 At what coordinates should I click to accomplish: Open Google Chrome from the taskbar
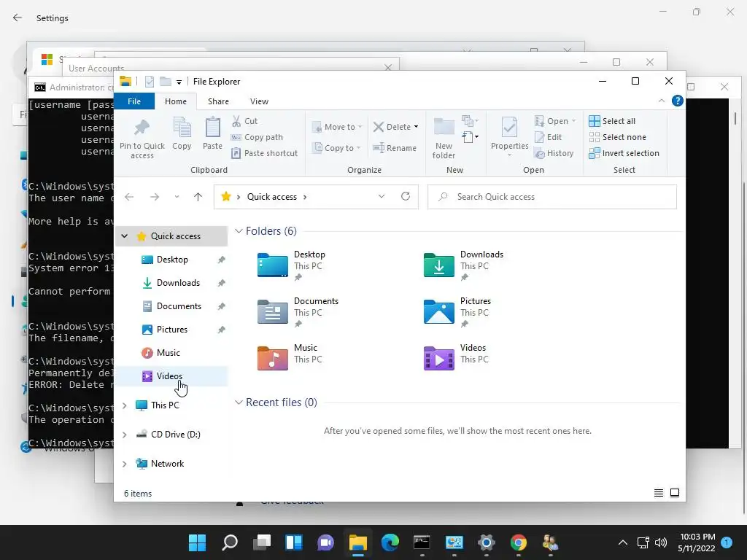519,542
